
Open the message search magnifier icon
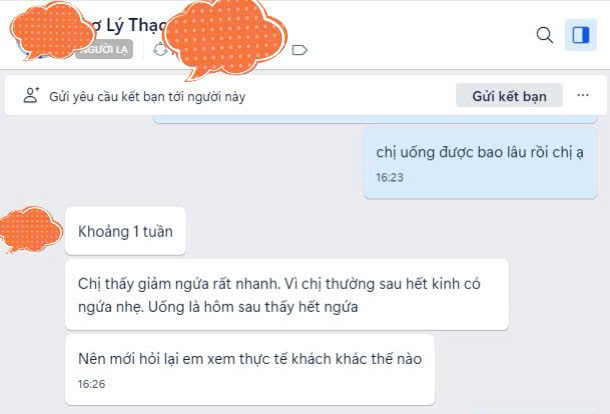[x=545, y=35]
